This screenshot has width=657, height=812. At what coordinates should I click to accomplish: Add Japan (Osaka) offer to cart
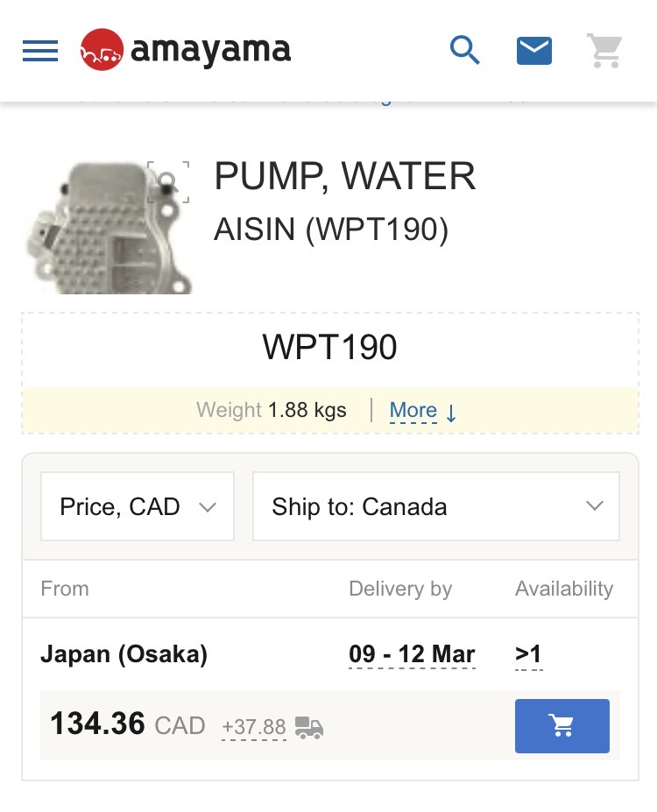(562, 726)
